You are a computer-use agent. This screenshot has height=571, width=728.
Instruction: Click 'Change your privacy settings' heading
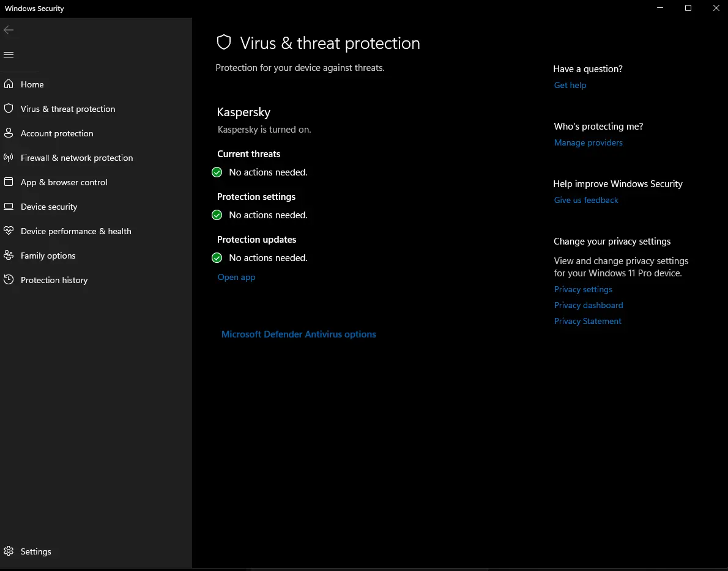click(612, 241)
